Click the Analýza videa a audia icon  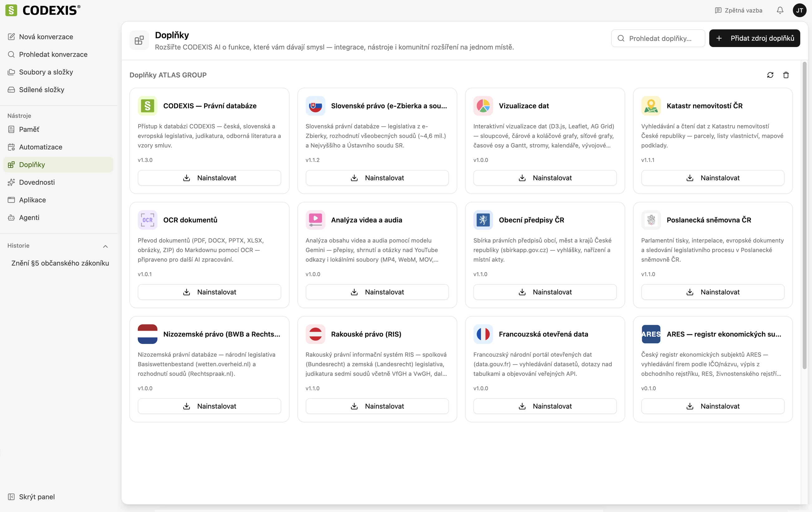coord(315,220)
